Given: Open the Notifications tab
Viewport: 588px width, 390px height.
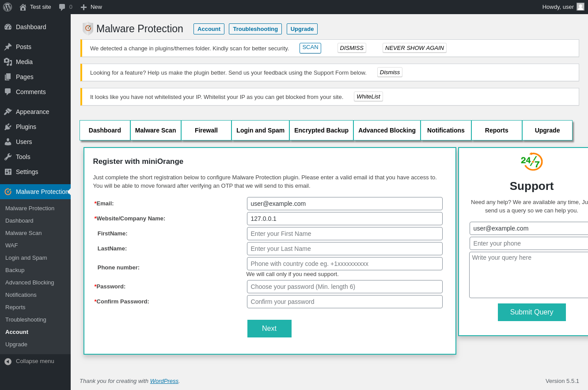Looking at the screenshot, I should (446, 130).
